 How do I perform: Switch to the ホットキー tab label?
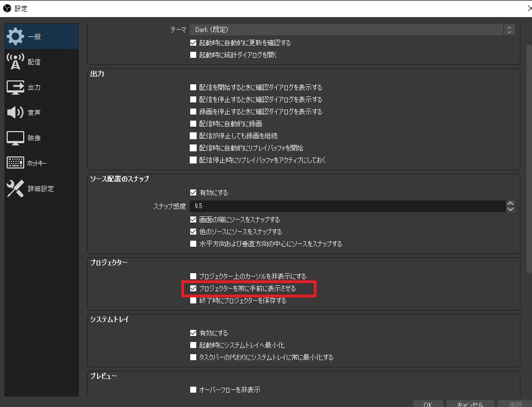click(x=36, y=164)
